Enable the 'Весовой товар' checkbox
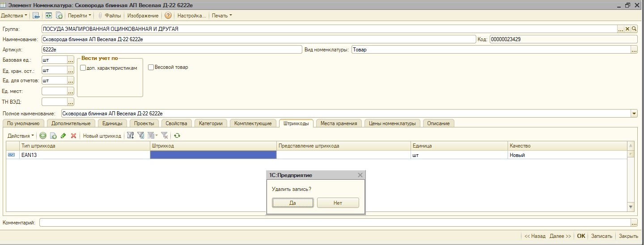644x245 pixels. [151, 68]
